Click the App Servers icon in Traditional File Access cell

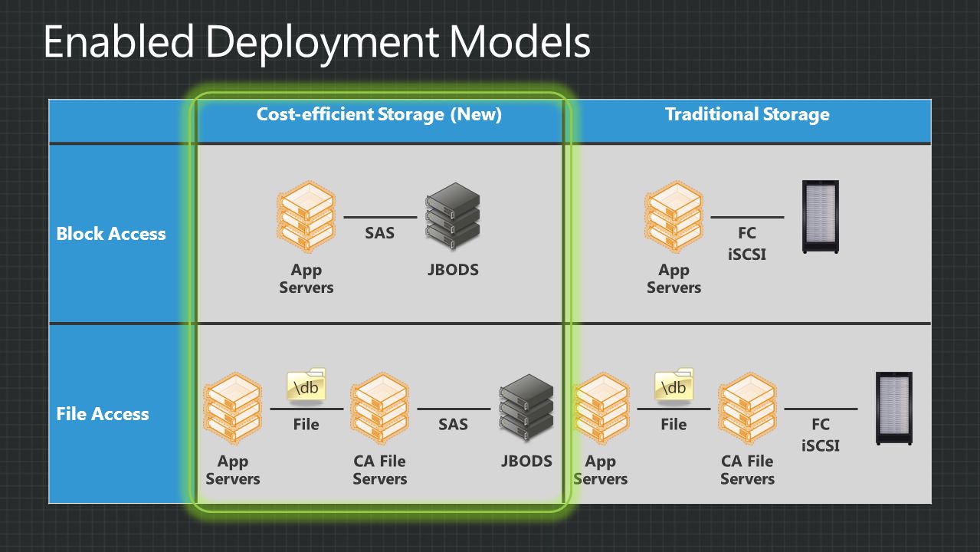pos(601,409)
